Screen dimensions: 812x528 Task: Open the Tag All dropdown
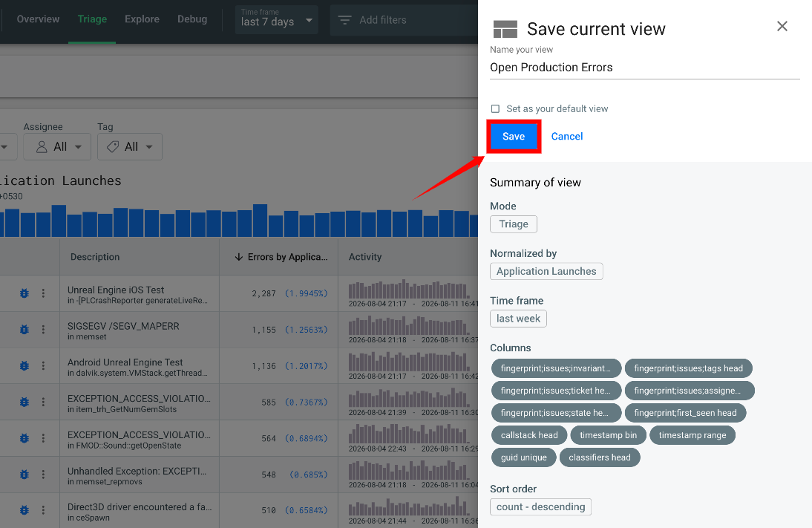(x=129, y=146)
